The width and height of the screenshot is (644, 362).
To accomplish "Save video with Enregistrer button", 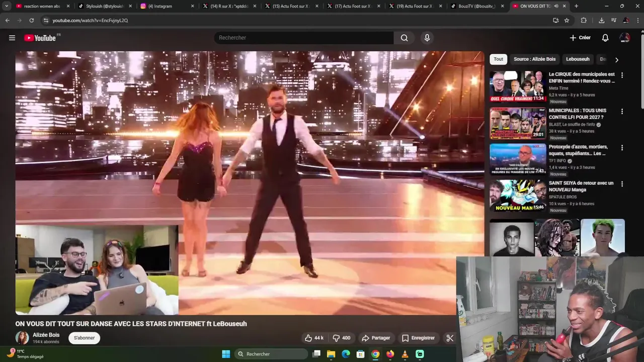I will (x=418, y=338).
